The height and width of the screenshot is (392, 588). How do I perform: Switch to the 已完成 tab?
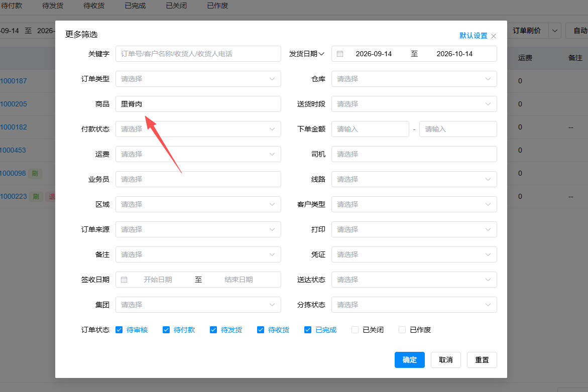[135, 6]
